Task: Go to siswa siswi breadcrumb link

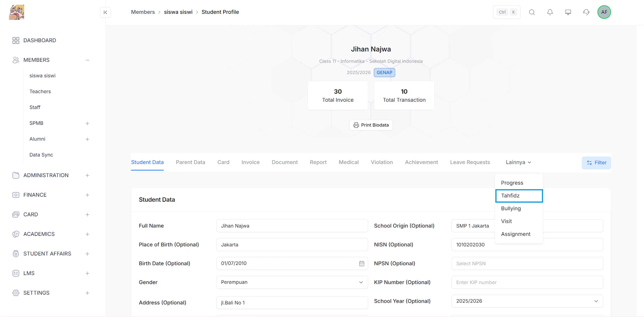Action: (178, 12)
